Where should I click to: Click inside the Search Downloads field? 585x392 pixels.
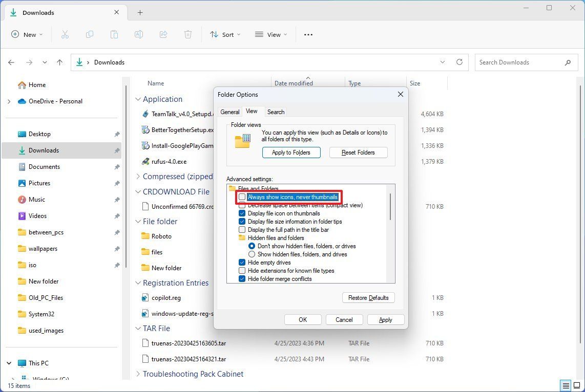(517, 62)
